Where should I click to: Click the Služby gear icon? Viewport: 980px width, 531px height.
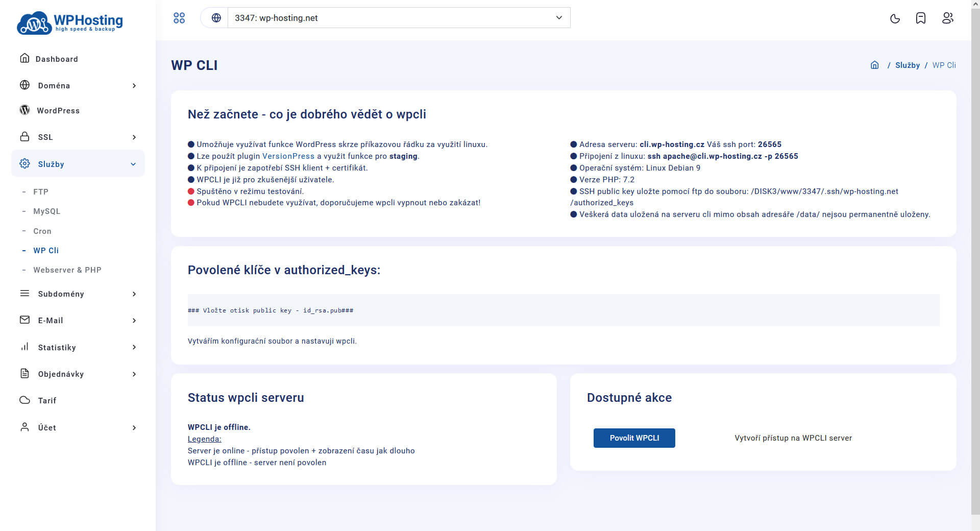24,164
